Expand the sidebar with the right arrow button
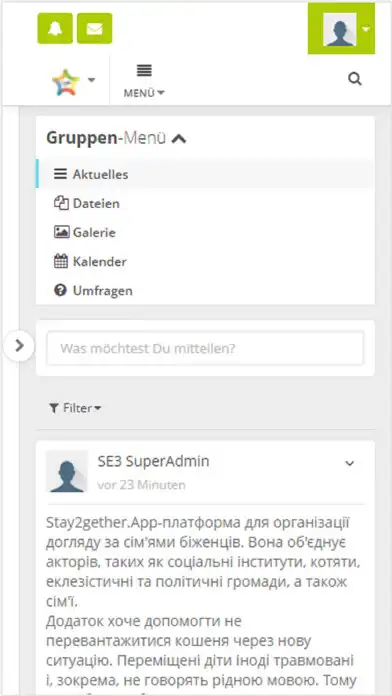392x696 pixels. [x=19, y=345]
